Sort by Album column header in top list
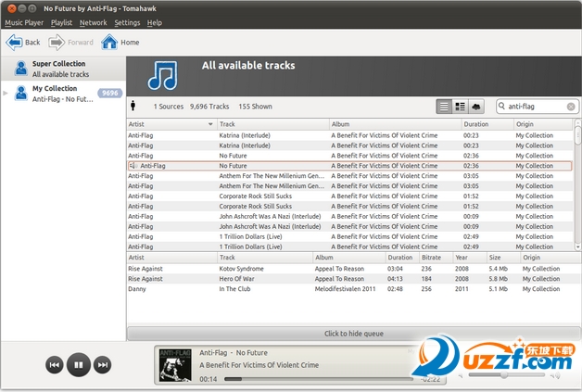This screenshot has width=582, height=392. point(396,124)
